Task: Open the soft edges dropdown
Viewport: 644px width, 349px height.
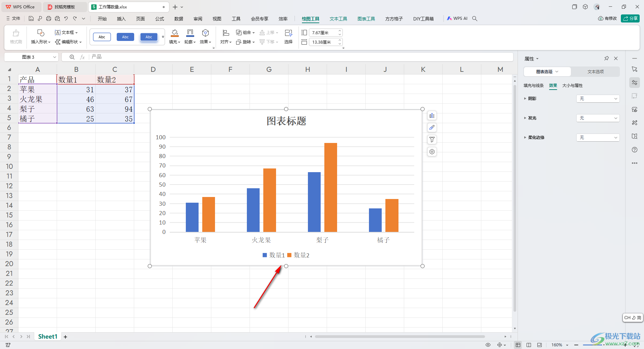Action: coord(598,138)
